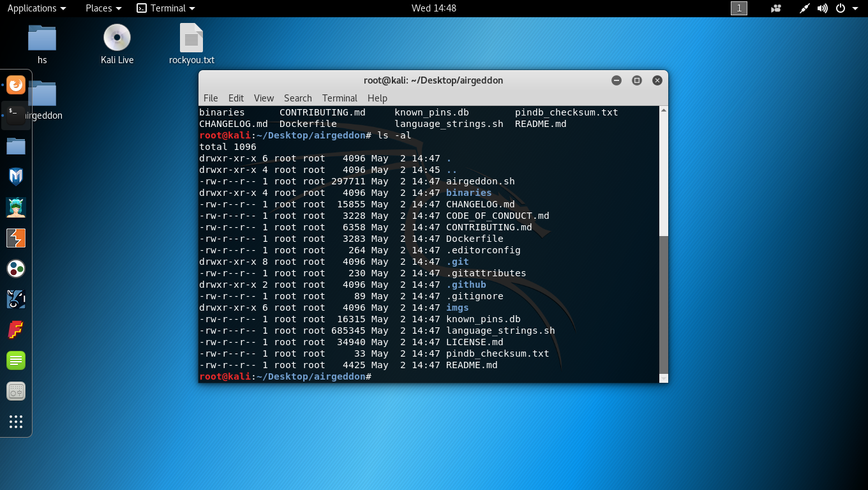Open the View menu in terminal
868x490 pixels.
point(264,98)
